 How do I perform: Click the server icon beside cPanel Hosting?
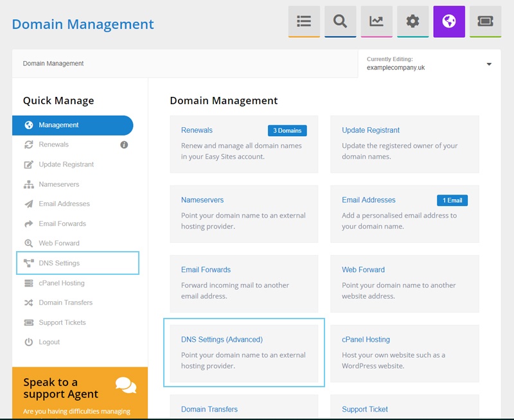click(x=29, y=283)
